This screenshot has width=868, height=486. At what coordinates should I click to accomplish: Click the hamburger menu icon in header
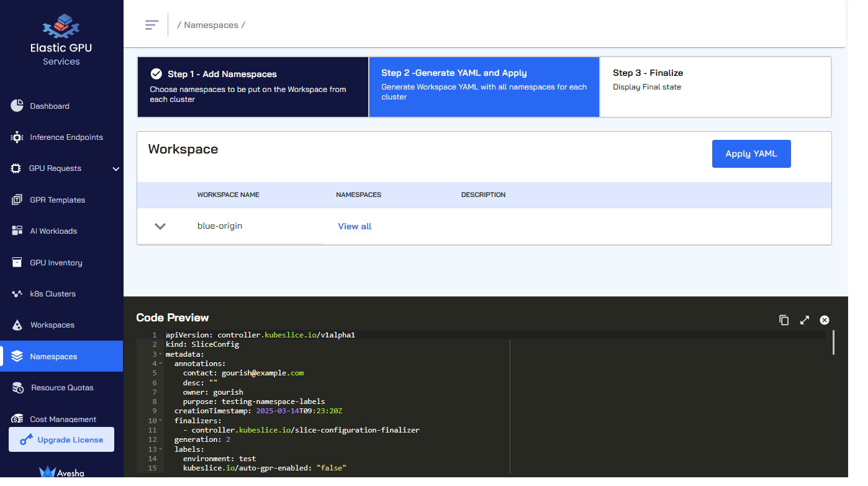click(x=151, y=25)
